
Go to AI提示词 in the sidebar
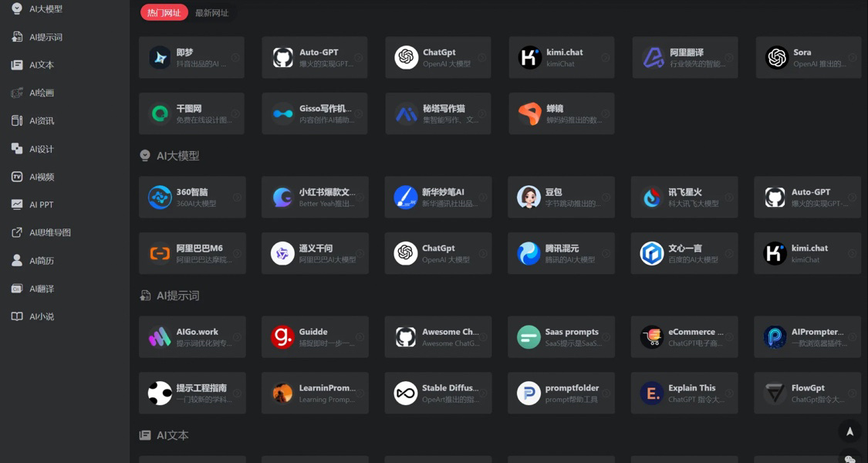46,37
